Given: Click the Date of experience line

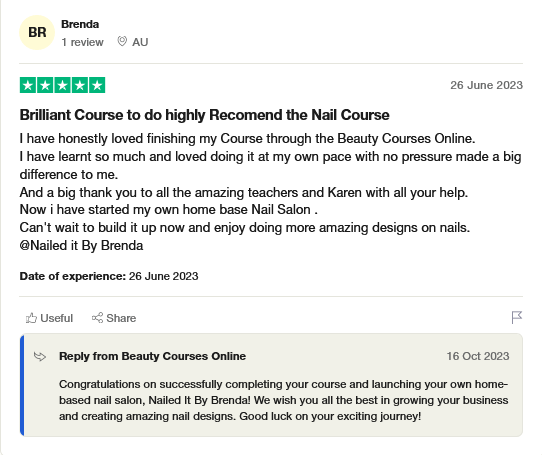Looking at the screenshot, I should point(109,276).
